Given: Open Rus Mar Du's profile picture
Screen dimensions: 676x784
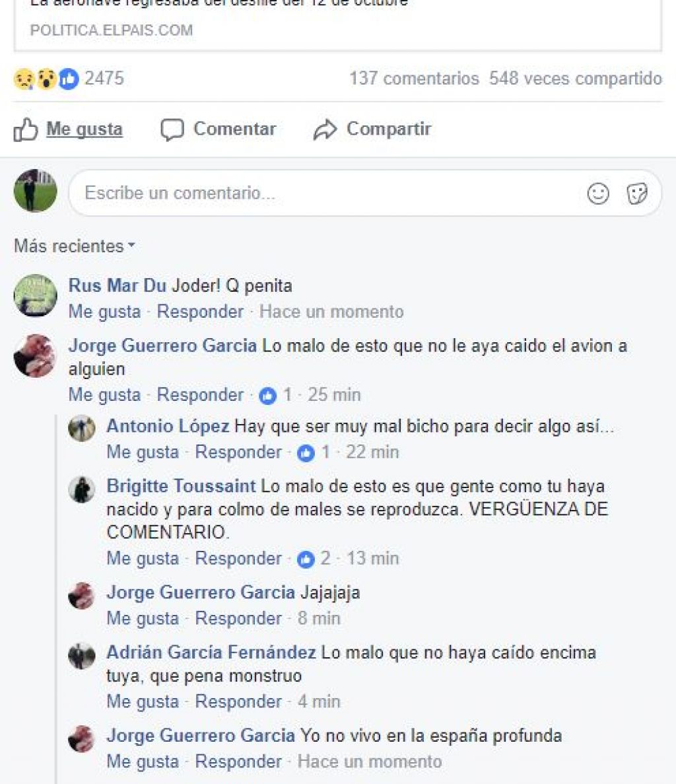Looking at the screenshot, I should 35,295.
